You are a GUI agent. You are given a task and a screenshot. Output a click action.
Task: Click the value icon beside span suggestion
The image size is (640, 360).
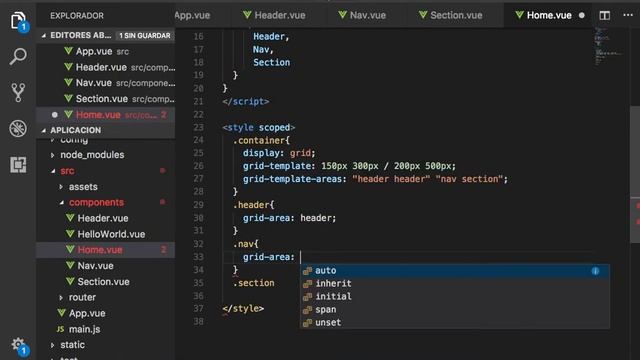pyautogui.click(x=307, y=310)
